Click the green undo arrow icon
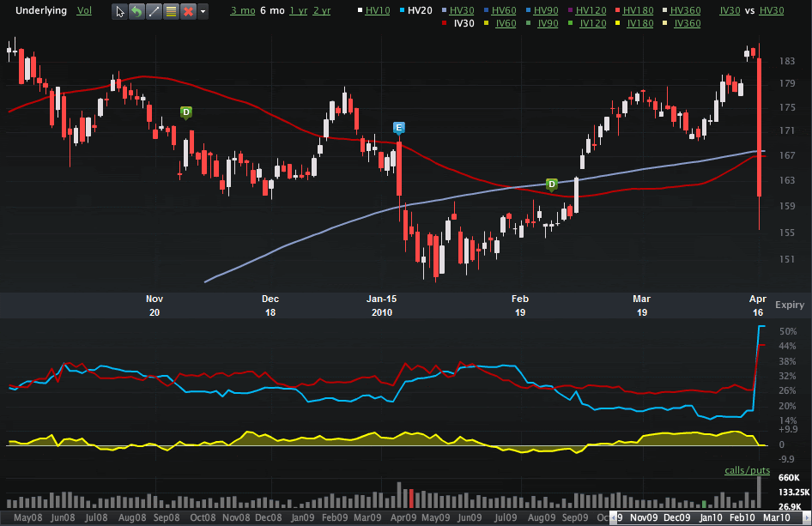 pyautogui.click(x=136, y=11)
